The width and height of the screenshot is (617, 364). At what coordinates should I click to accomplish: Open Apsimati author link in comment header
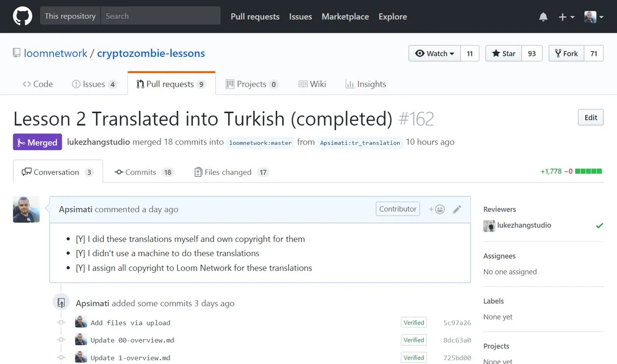[76, 209]
